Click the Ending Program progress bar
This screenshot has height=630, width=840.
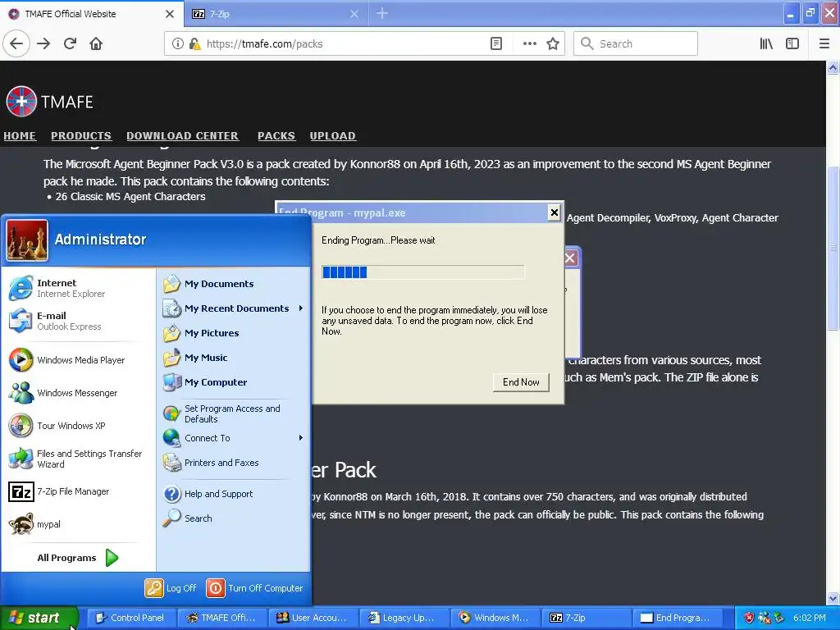point(422,272)
